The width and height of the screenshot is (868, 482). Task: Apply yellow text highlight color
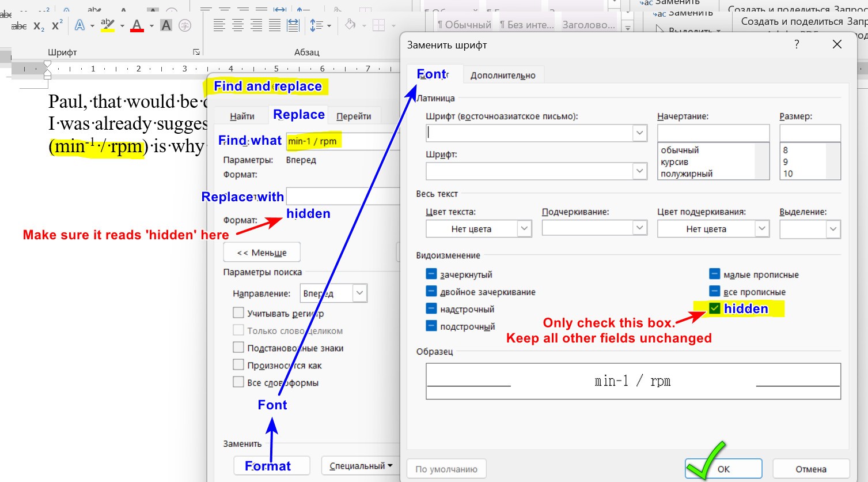click(x=108, y=25)
